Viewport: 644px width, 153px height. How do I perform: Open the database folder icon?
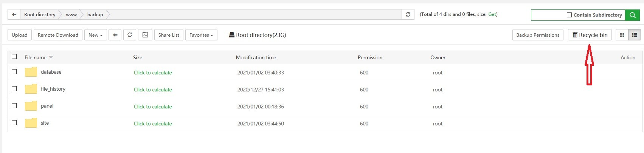point(31,72)
